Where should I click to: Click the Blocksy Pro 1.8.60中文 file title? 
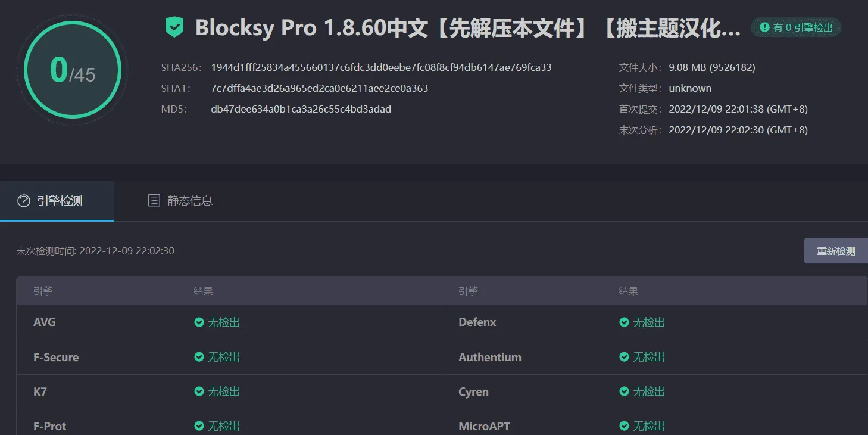pyautogui.click(x=468, y=28)
